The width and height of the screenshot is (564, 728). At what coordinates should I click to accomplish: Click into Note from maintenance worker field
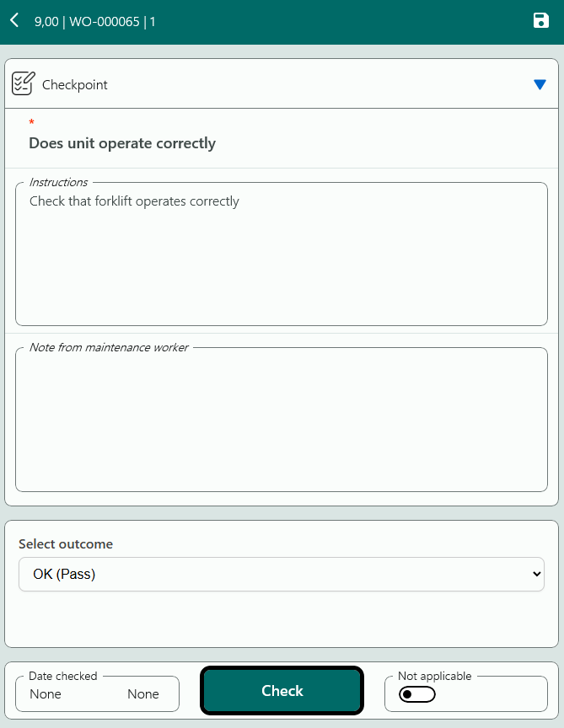click(x=281, y=421)
